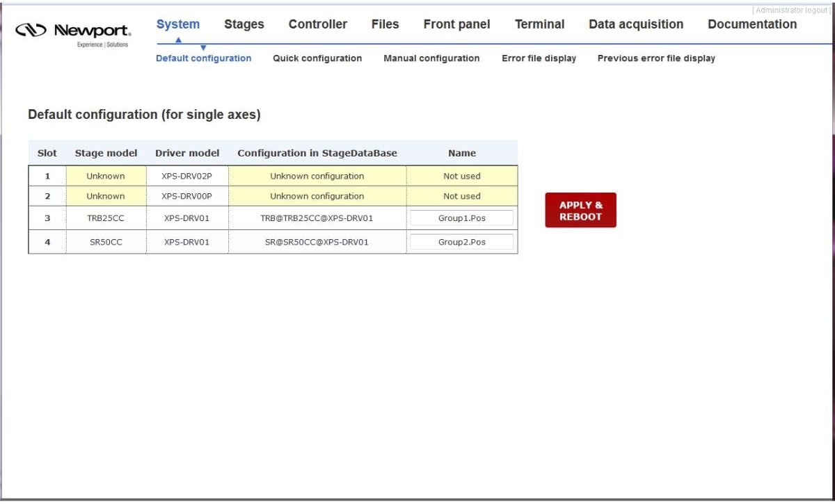Click slot 1 Not used cell

[x=462, y=176]
